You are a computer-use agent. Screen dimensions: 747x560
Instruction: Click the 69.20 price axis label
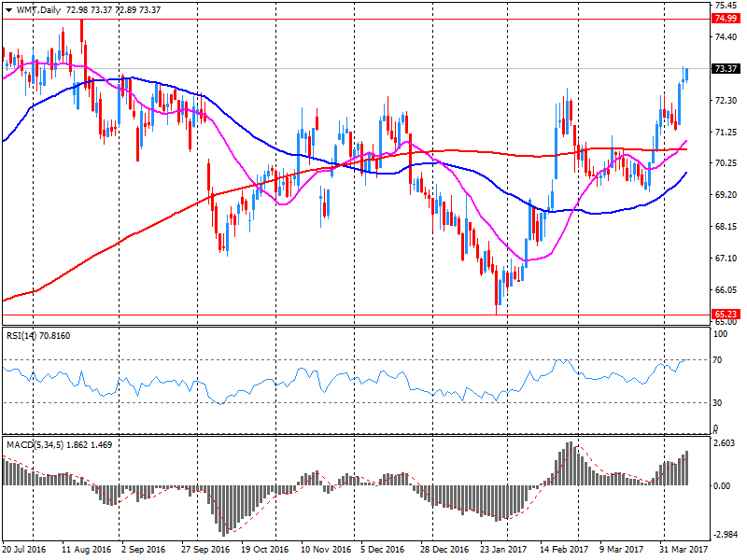(726, 195)
